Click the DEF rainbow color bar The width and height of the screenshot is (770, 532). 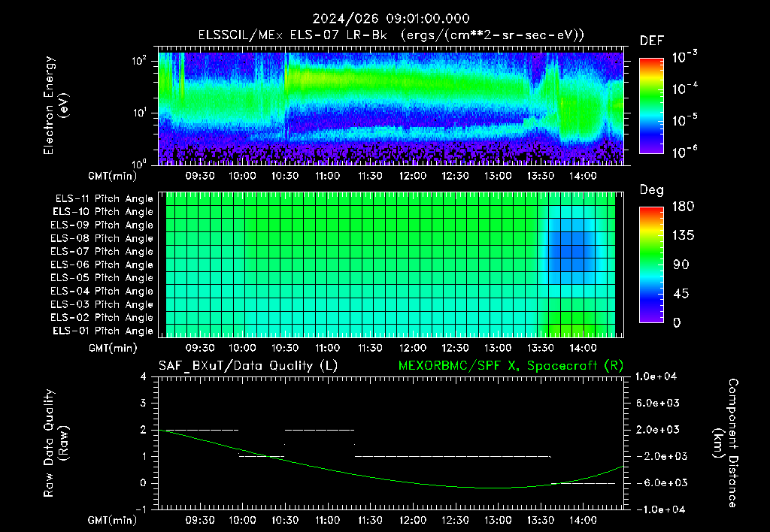point(651,106)
